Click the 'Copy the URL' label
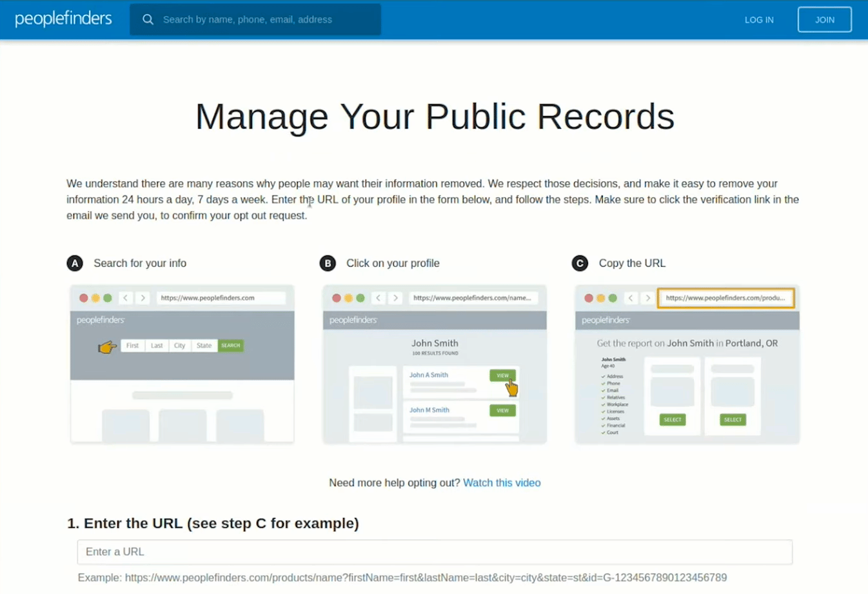The height and width of the screenshot is (594, 868). [632, 263]
